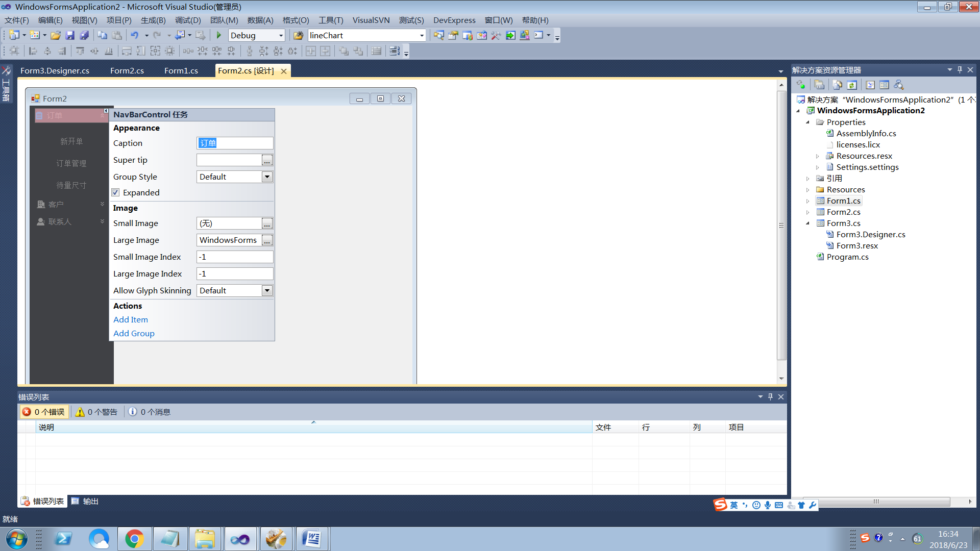The width and height of the screenshot is (980, 551).
Task: Save the current file with the disk icon
Action: coord(70,35)
